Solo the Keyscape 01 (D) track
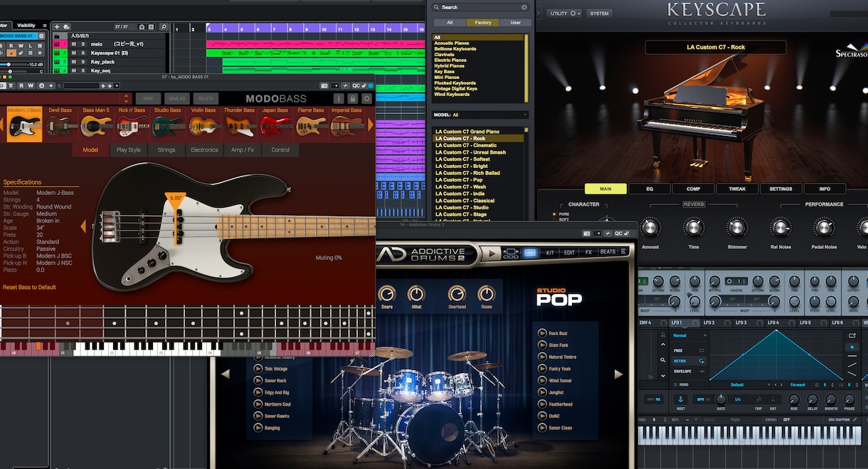This screenshot has height=469, width=868. pyautogui.click(x=83, y=53)
